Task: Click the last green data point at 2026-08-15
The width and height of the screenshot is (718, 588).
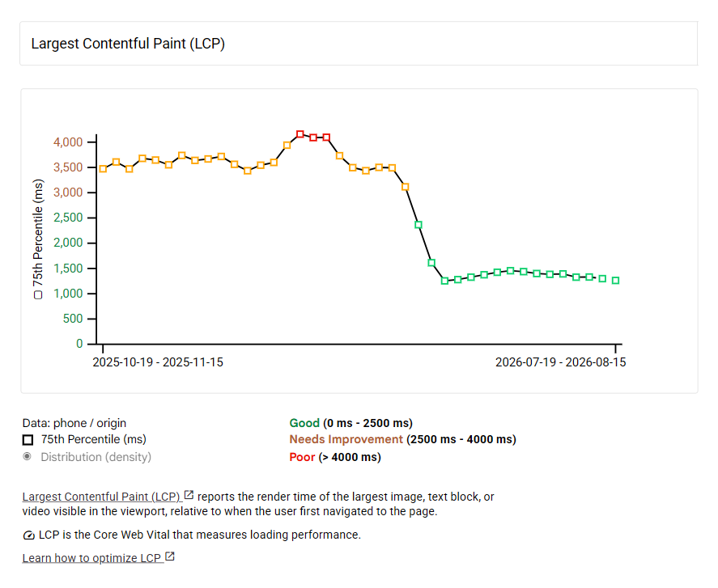Action: tap(615, 281)
